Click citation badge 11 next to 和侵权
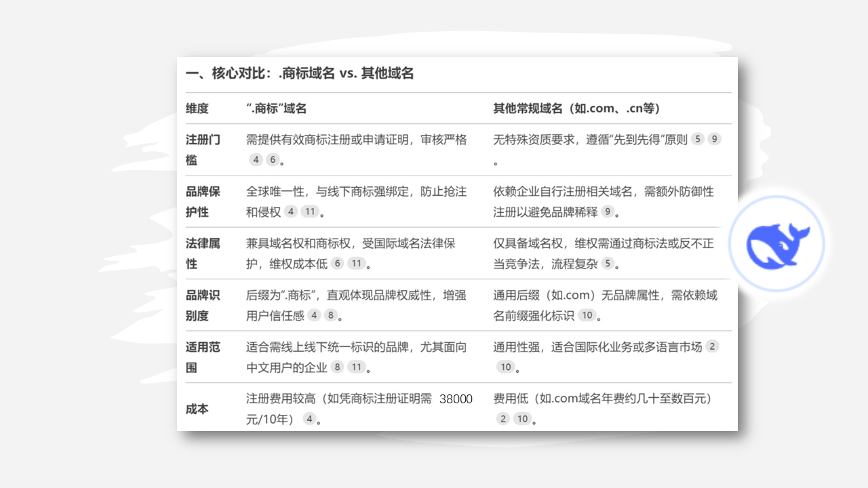The height and width of the screenshot is (488, 868). 309,211
